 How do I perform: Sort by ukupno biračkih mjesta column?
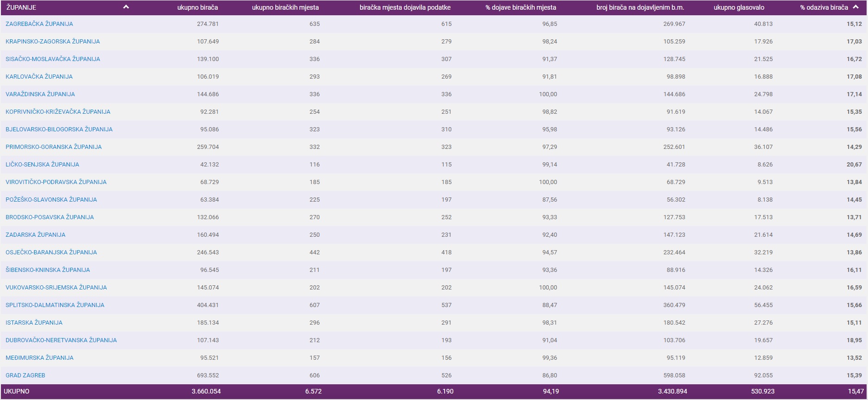(x=285, y=7)
